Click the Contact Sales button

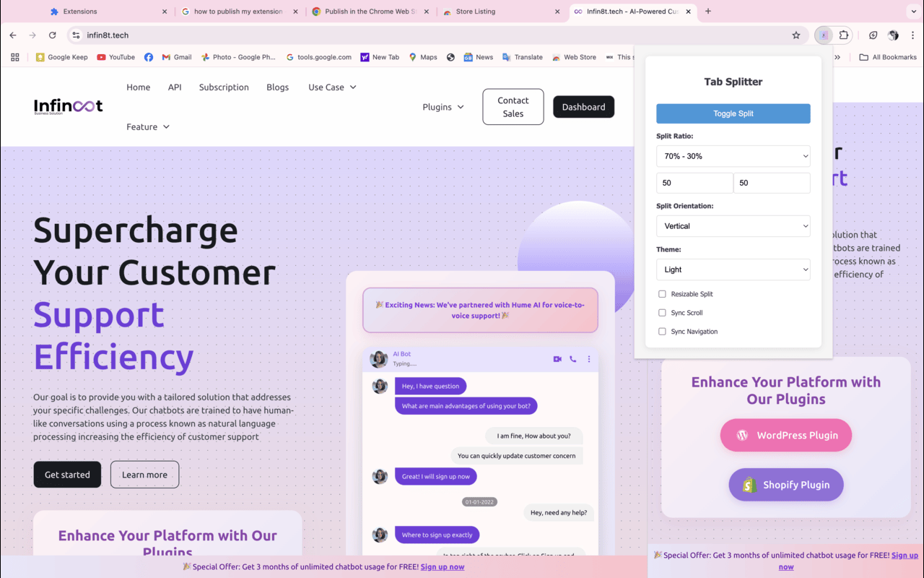[513, 107]
